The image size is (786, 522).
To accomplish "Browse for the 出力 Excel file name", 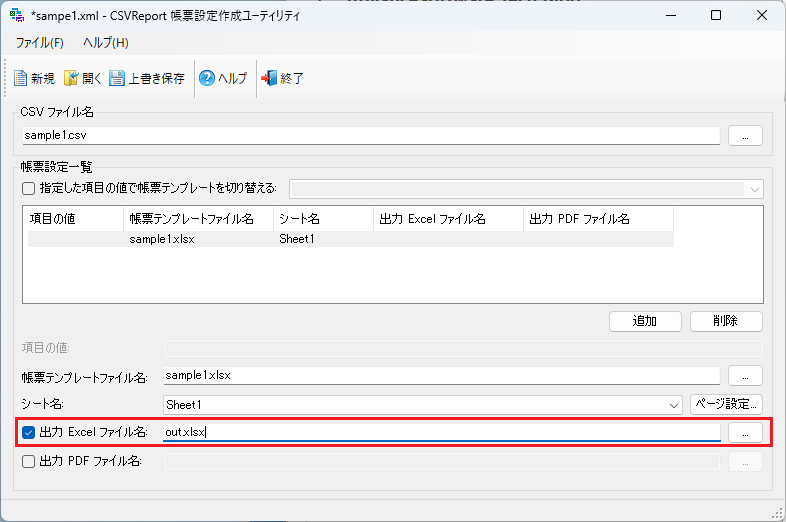I will [745, 433].
